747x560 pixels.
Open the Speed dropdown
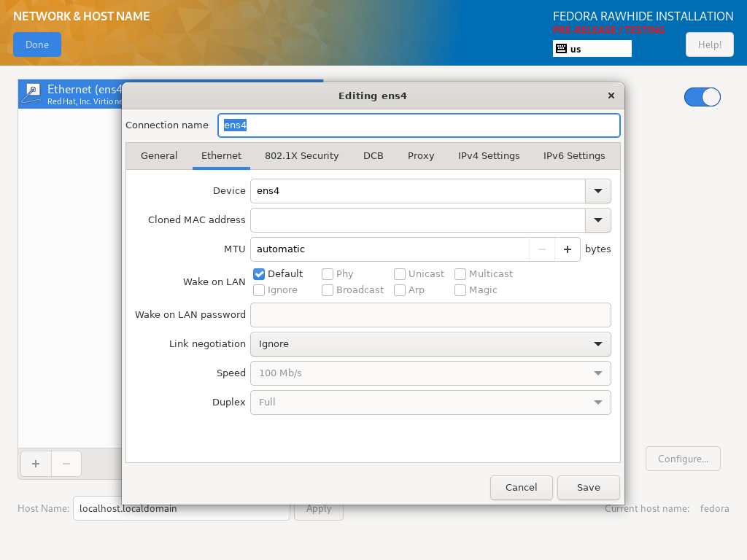[430, 373]
